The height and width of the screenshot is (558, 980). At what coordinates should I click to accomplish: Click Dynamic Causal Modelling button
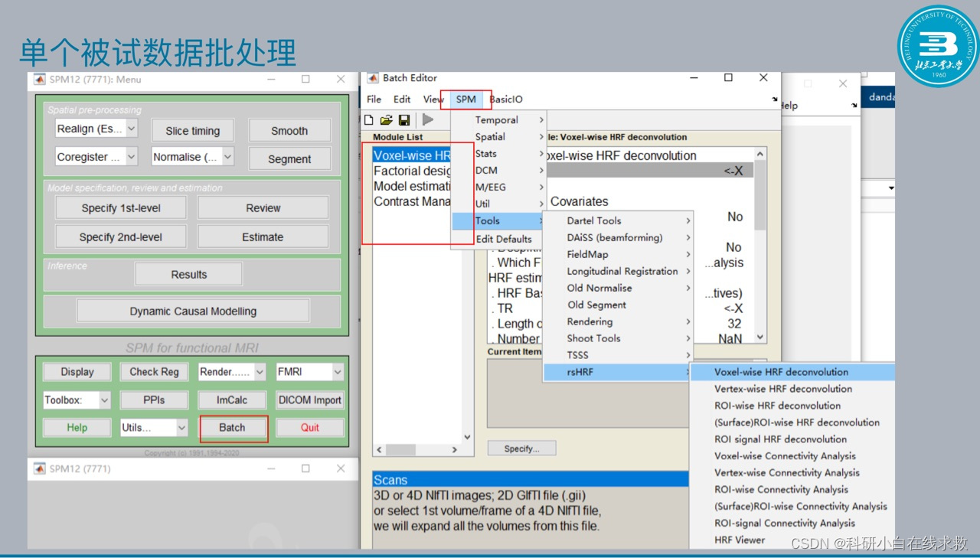click(193, 312)
